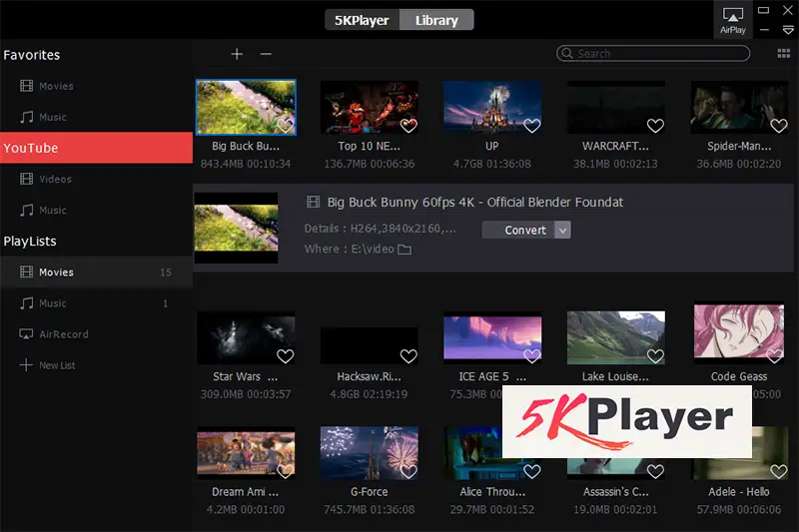This screenshot has height=532, width=799.
Task: Select the Music playlist with 1 item
Action: click(96, 303)
